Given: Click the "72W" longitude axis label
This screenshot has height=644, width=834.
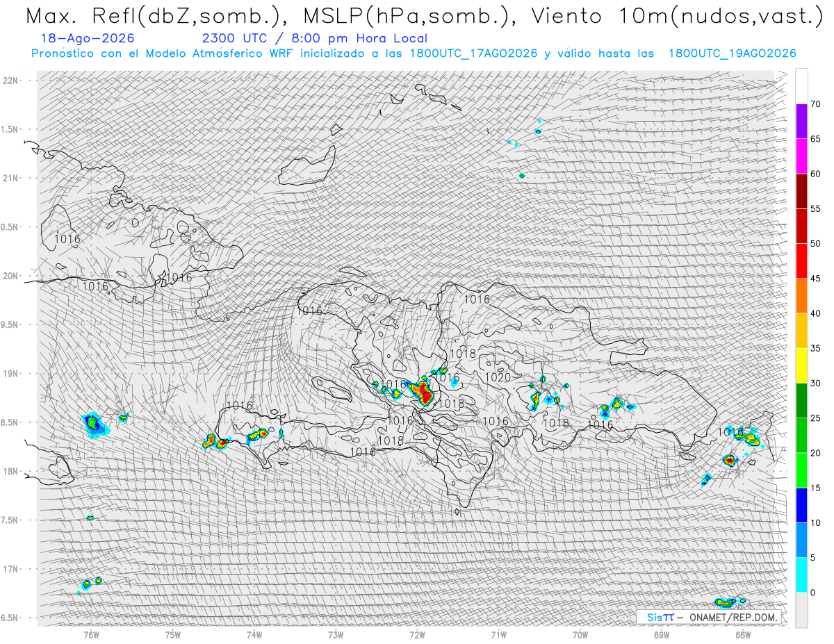Looking at the screenshot, I should pos(417,634).
